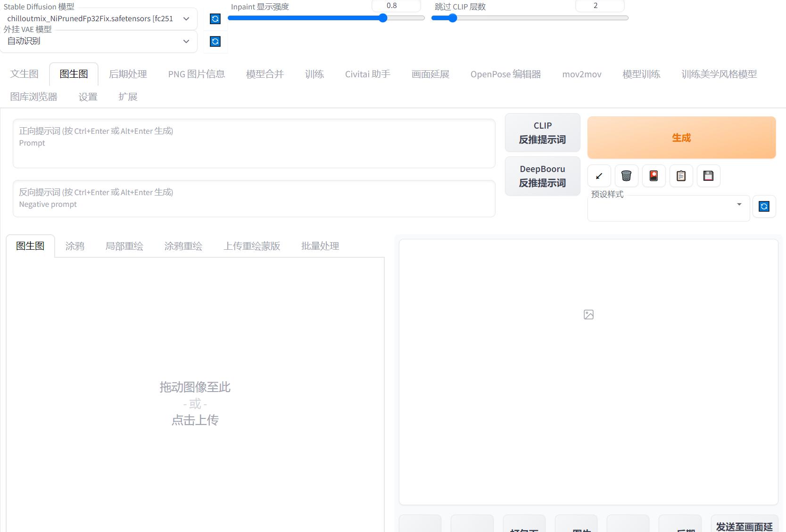Viewport: 786px width, 532px height.
Task: Open the 局部重绘 tab
Action: 124,246
